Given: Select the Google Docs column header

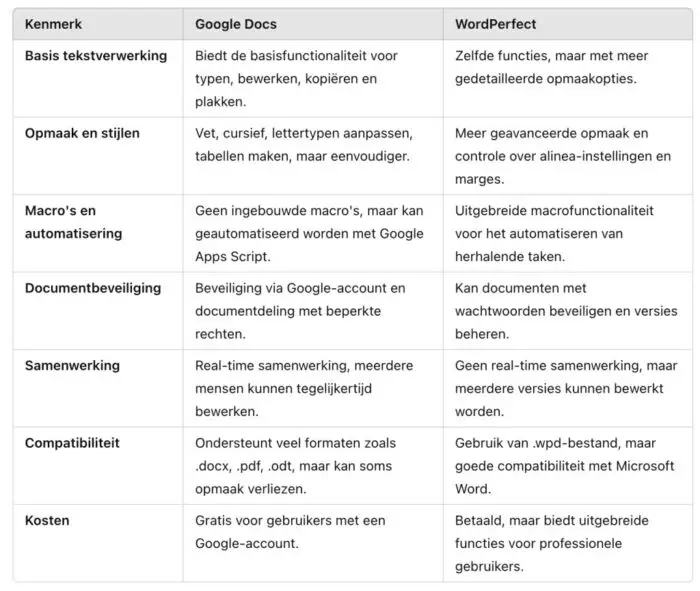Looking at the screenshot, I should [236, 24].
